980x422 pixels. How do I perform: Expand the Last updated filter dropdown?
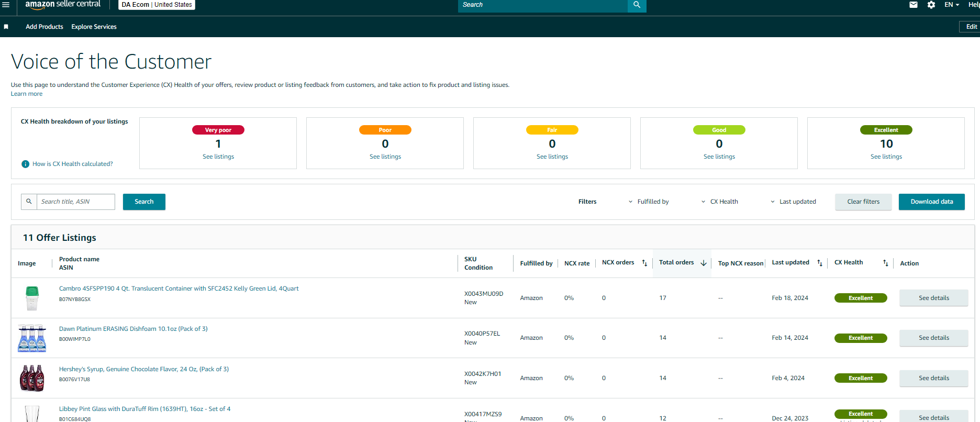pos(793,202)
